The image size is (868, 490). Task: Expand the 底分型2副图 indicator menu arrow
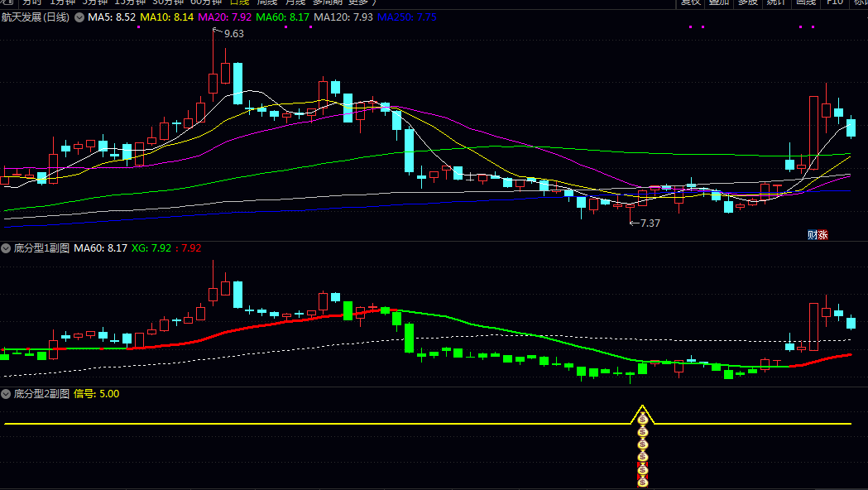tap(7, 394)
